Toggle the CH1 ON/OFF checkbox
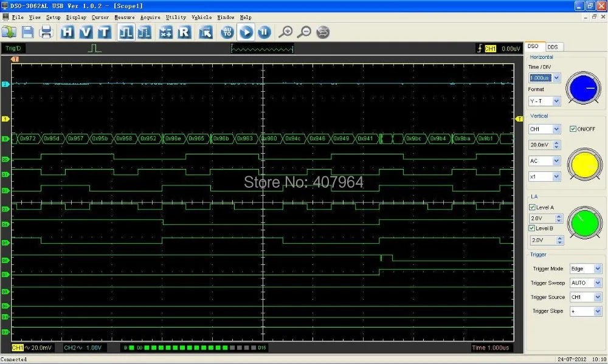This screenshot has width=608, height=364. (573, 129)
